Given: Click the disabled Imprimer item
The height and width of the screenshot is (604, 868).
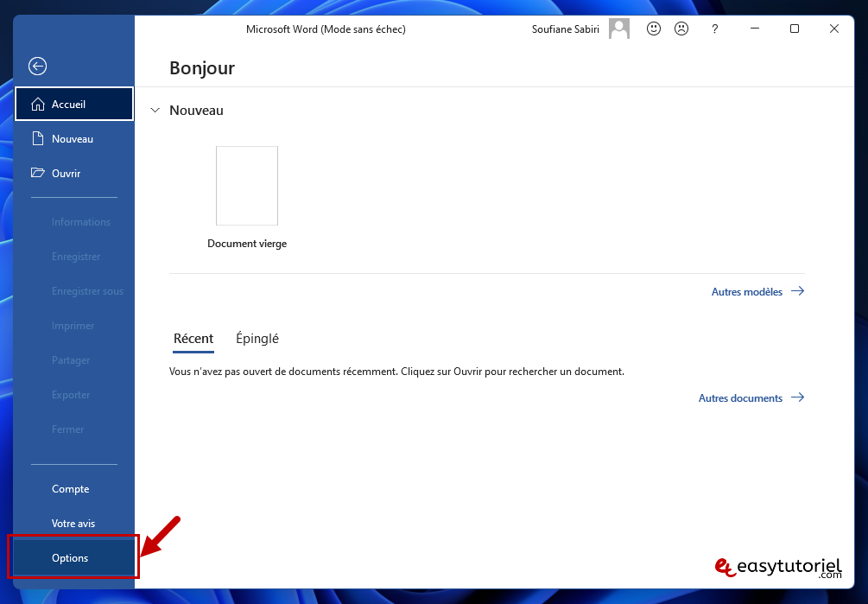Looking at the screenshot, I should (73, 326).
